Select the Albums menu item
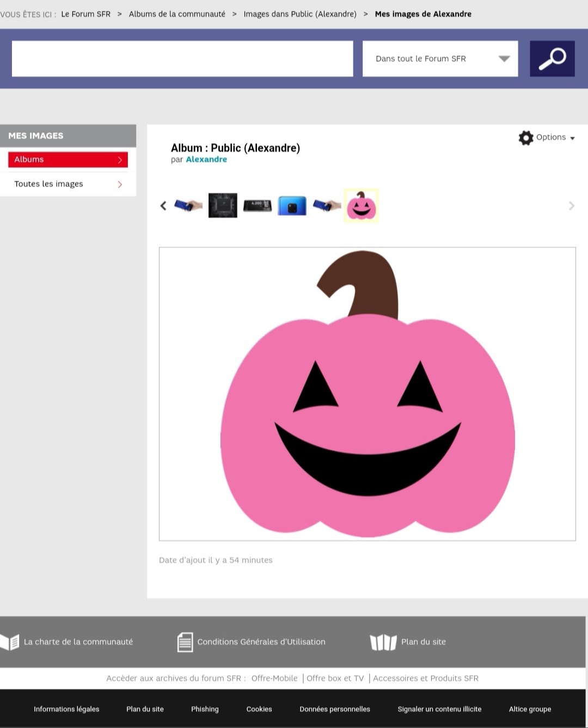Viewport: 588px width, 728px height. [29, 159]
